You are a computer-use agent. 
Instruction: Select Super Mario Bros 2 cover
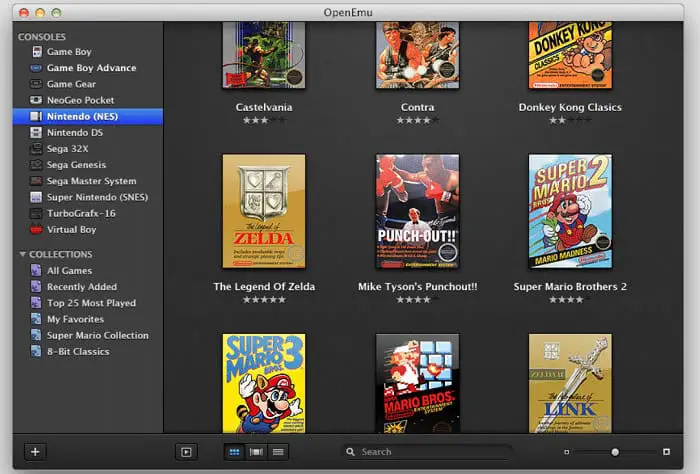point(570,211)
